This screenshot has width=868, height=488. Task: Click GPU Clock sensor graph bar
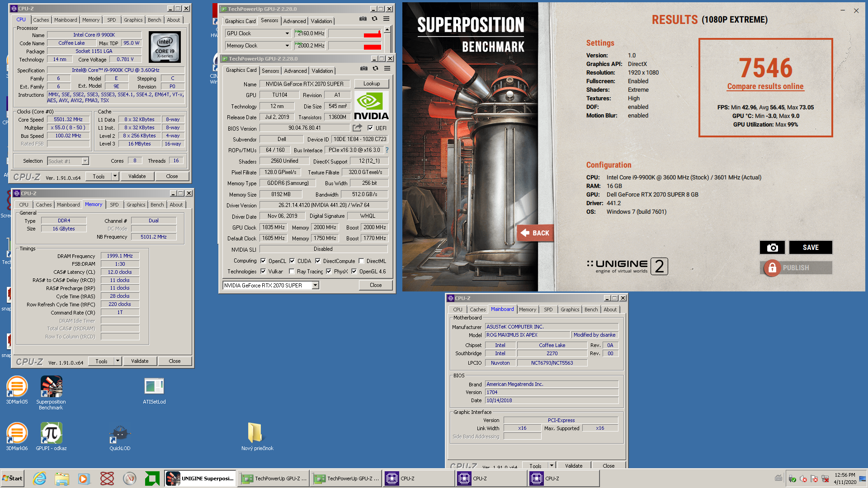355,33
